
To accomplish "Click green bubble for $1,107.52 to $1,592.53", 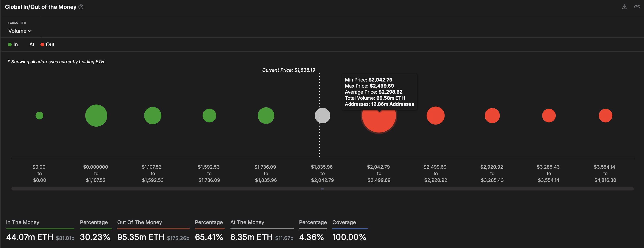I will click(x=153, y=116).
